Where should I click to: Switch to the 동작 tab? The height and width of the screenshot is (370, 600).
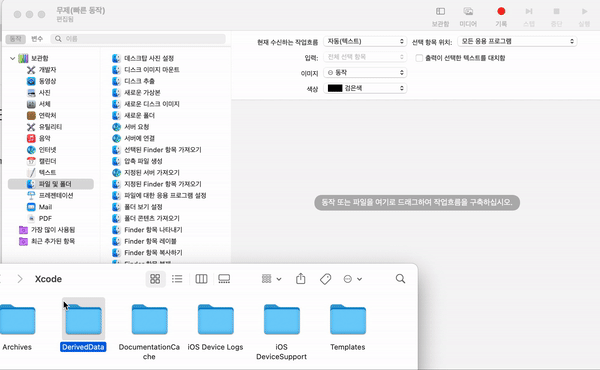(x=15, y=39)
